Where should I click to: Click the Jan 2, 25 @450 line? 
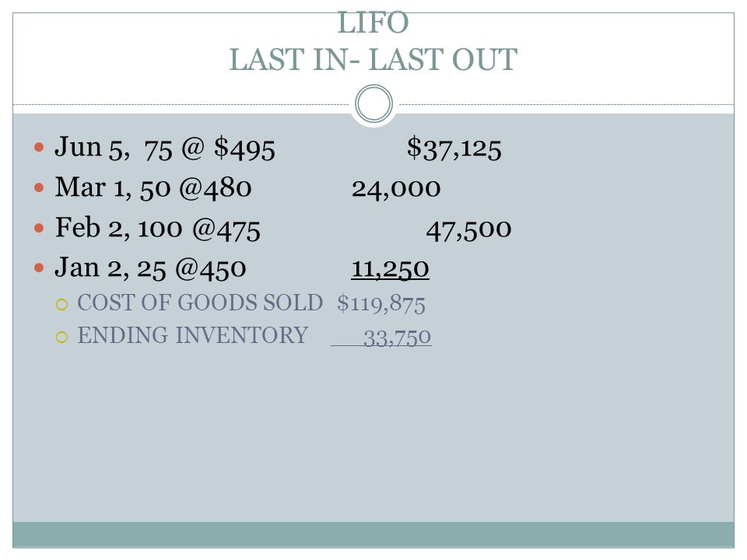pos(150,268)
